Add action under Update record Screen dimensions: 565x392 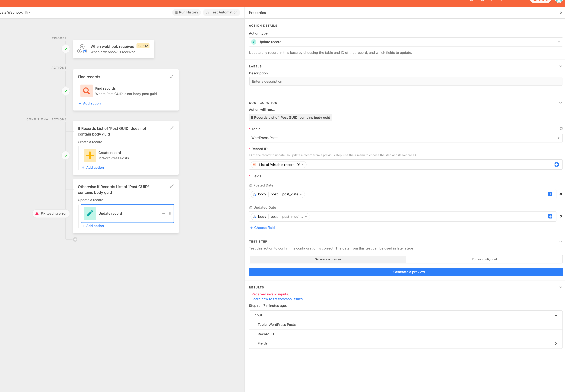point(93,226)
